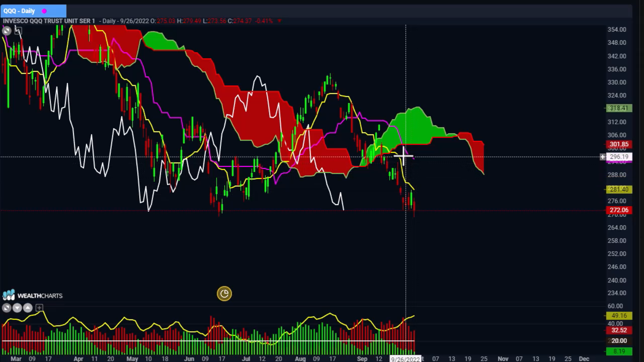Screen dimensions: 644x362
Task: Expand the red dropdown arrow after -0.41%
Action: point(279,21)
